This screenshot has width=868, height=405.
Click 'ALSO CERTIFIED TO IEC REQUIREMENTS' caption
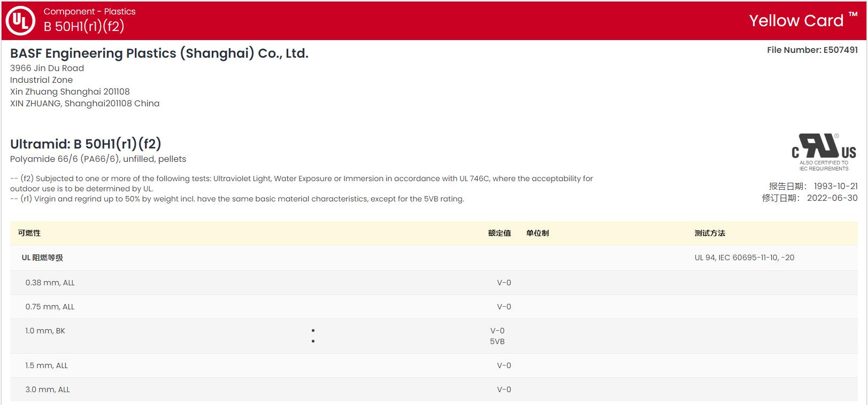pyautogui.click(x=824, y=166)
